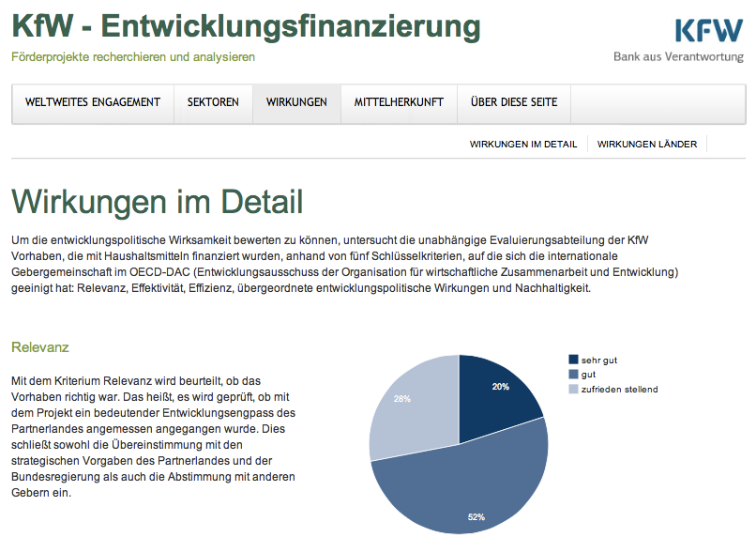This screenshot has width=756, height=537.
Task: Click the dark blue 'sehr gut' legend swatch
Action: 573,360
